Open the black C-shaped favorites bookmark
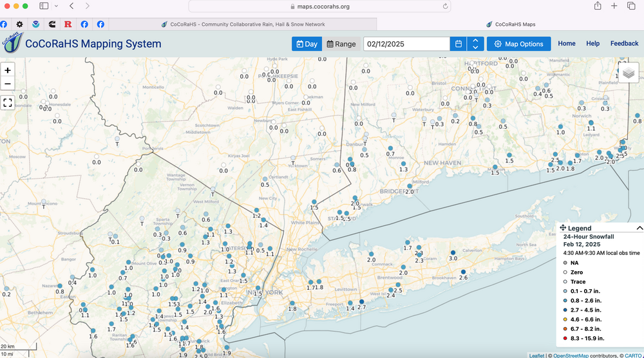This screenshot has width=644, height=358. pyautogui.click(x=52, y=24)
